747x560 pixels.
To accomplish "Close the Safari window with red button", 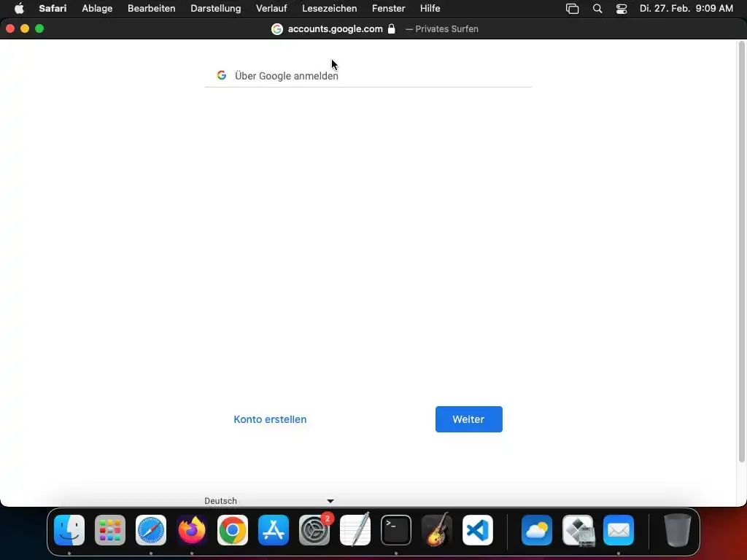I will point(10,28).
